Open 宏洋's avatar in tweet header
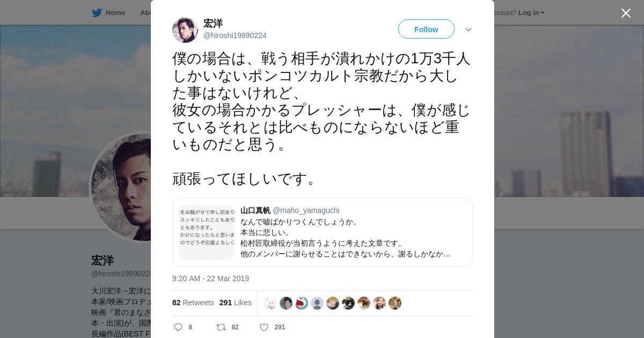The height and width of the screenshot is (338, 644). [185, 30]
